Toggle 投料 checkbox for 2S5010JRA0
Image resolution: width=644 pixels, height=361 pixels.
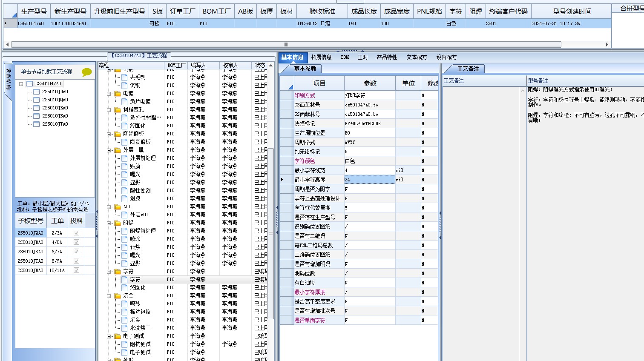click(x=77, y=242)
